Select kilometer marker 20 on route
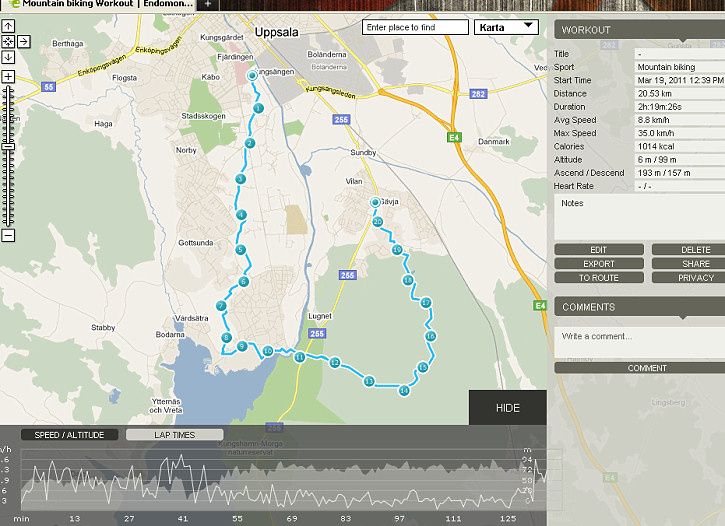725x526 pixels. click(378, 222)
